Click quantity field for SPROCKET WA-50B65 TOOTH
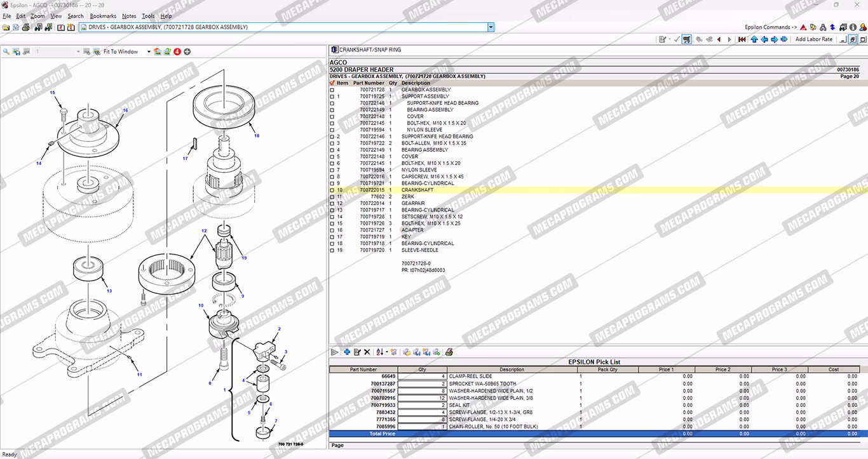 (423, 383)
